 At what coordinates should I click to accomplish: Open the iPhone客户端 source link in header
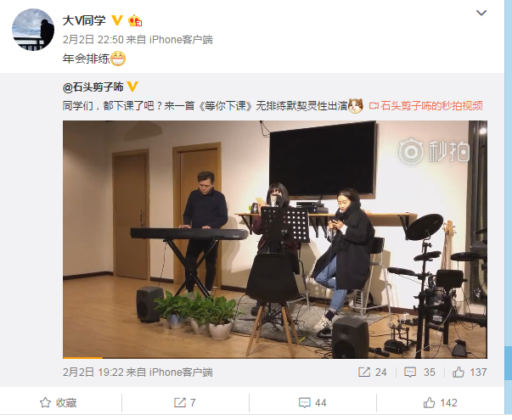(181, 40)
